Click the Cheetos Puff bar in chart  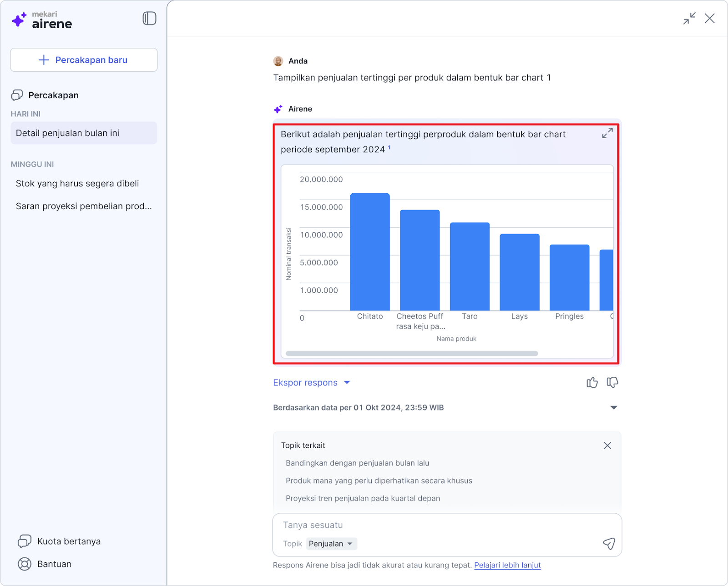(420, 260)
